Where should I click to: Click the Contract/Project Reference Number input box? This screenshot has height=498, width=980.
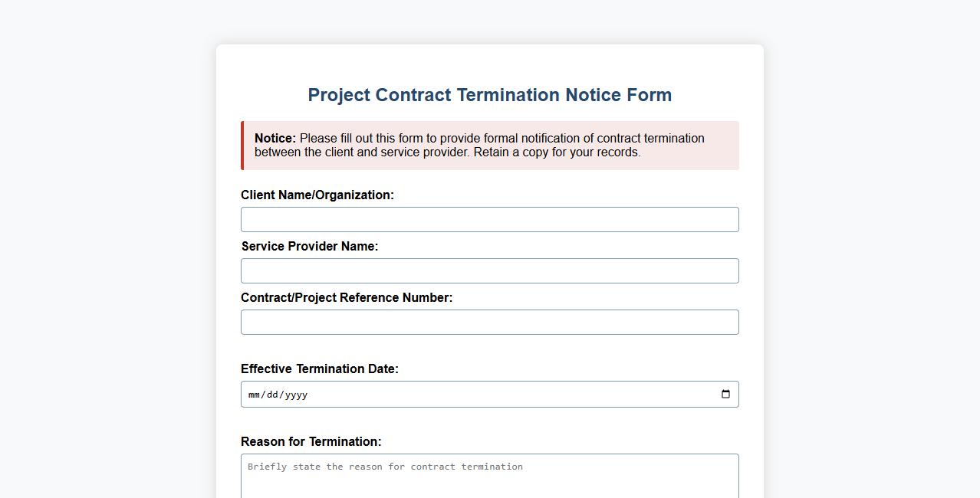tap(490, 322)
